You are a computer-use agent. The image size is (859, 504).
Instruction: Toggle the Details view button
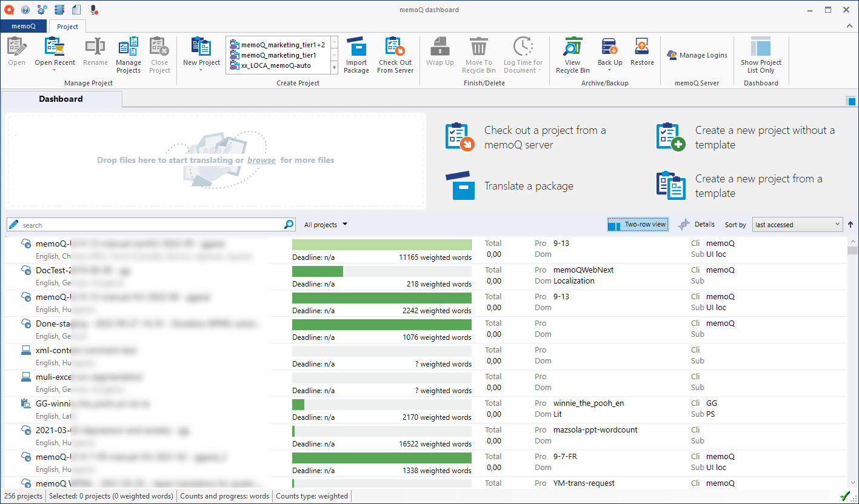click(697, 225)
